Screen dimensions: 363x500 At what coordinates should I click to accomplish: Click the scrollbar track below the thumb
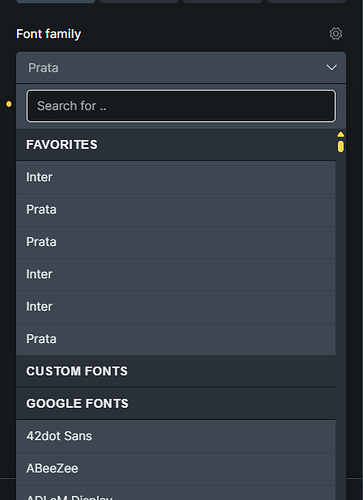click(x=340, y=317)
